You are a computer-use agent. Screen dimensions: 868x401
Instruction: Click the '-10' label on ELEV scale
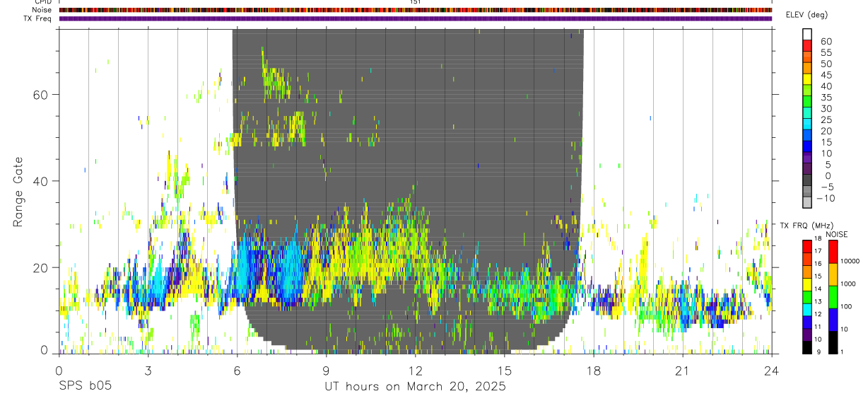(826, 198)
